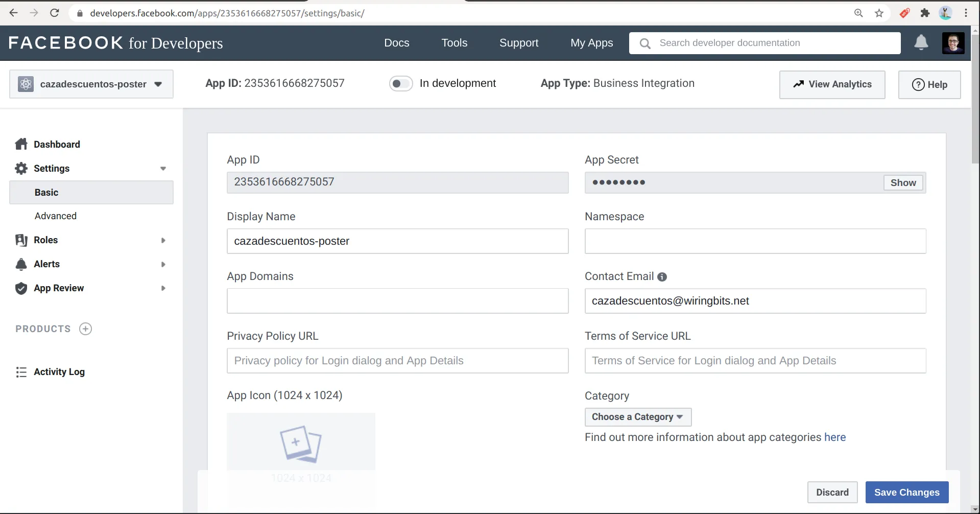Click the View Analytics button
Image resolution: width=980 pixels, height=514 pixels.
832,84
